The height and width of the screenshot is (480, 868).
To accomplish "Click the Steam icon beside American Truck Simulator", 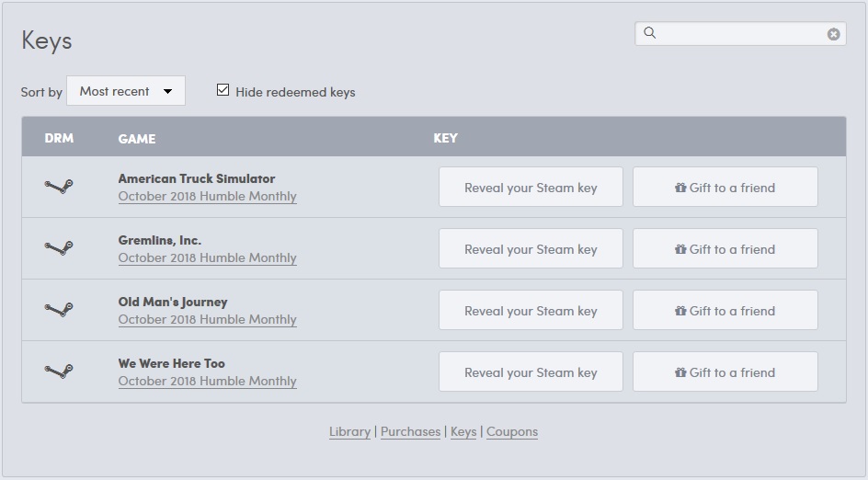I will [59, 187].
